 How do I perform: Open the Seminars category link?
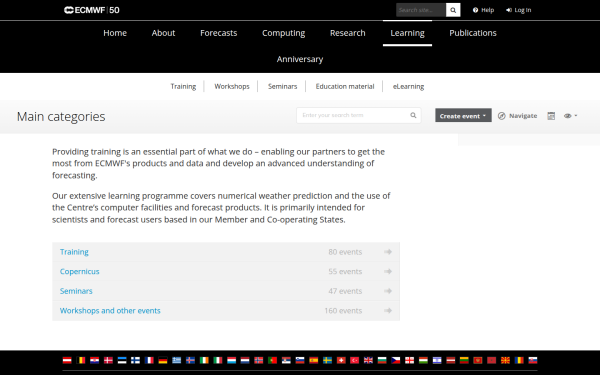[x=76, y=291]
